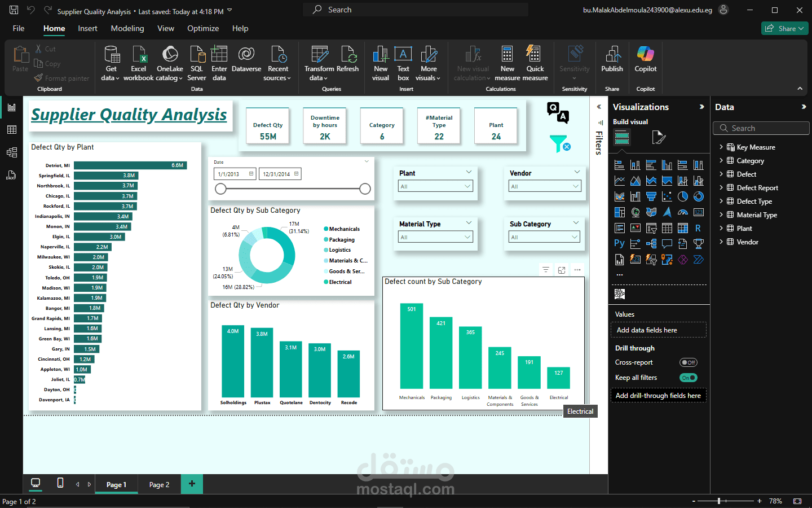Clear all slicers with funnel icon
This screenshot has height=508, width=812.
[x=559, y=144]
